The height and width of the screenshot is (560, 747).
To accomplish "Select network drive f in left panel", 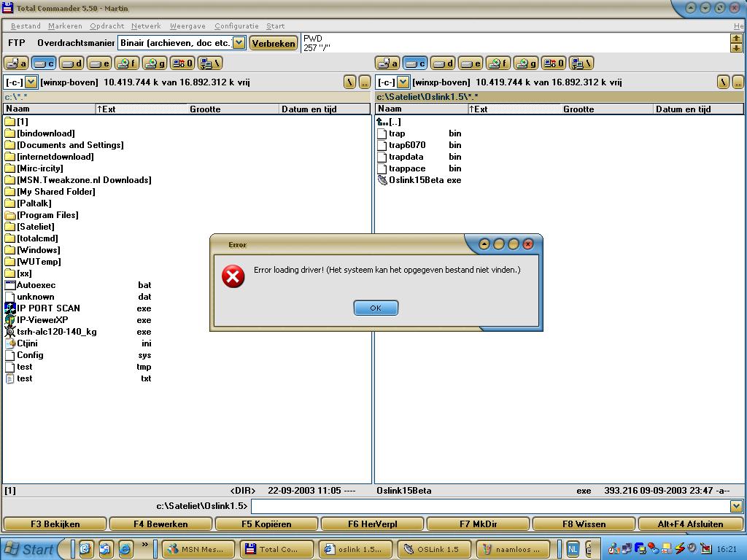I will pos(127,63).
